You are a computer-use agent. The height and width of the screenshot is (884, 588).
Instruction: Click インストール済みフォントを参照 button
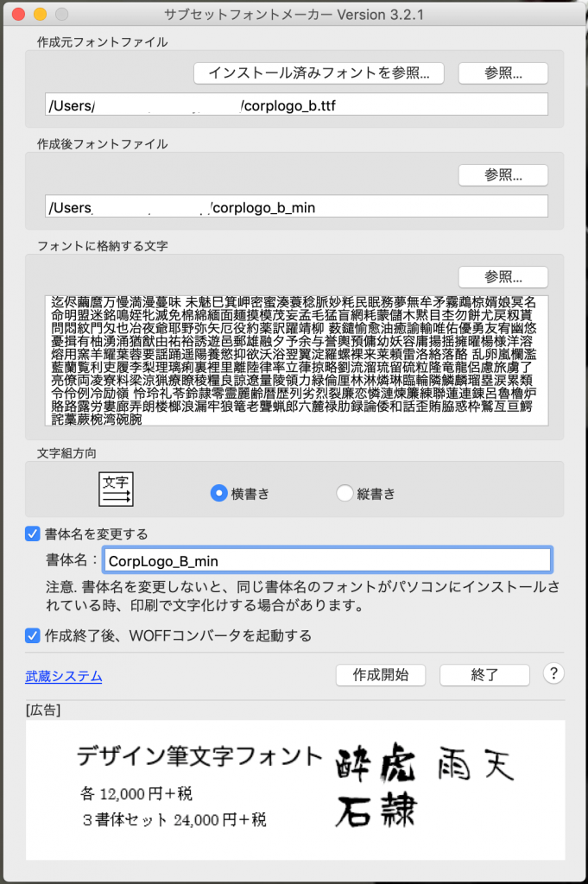click(319, 73)
